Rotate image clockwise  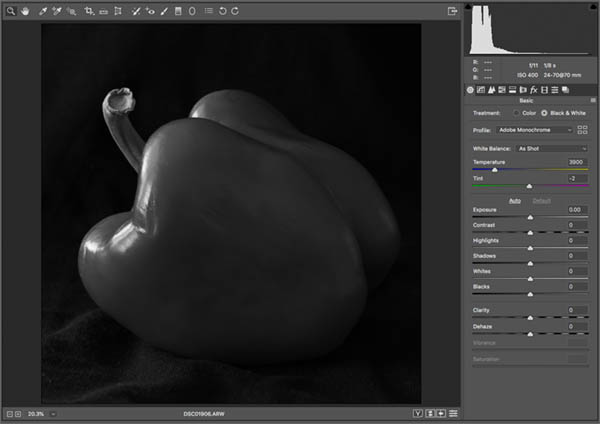235,11
